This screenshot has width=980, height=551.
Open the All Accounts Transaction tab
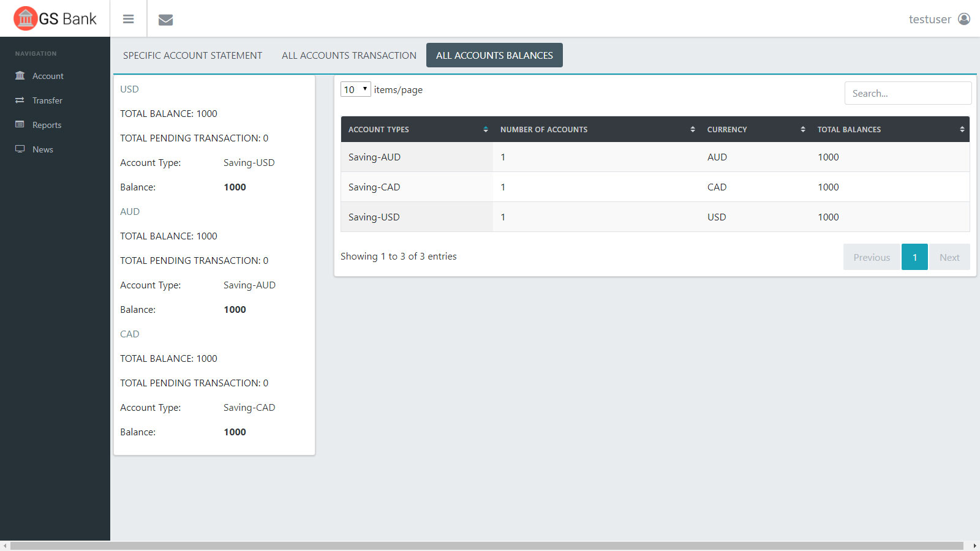click(349, 55)
